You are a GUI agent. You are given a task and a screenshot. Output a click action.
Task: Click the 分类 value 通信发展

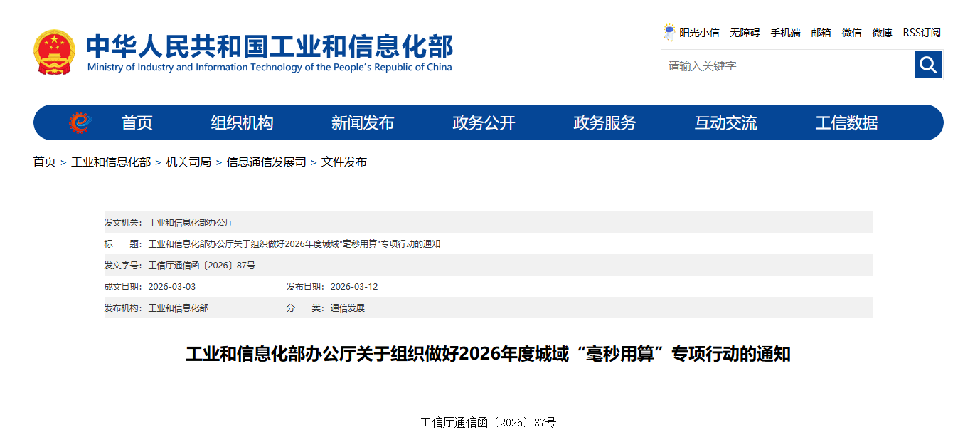[348, 308]
